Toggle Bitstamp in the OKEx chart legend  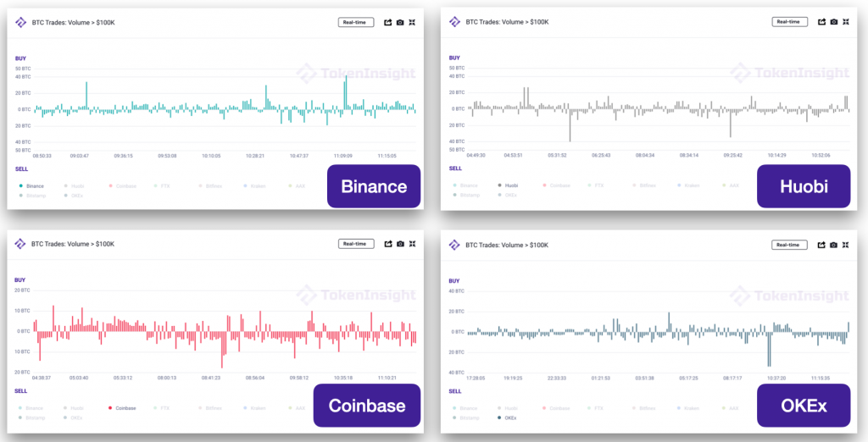(x=467, y=417)
